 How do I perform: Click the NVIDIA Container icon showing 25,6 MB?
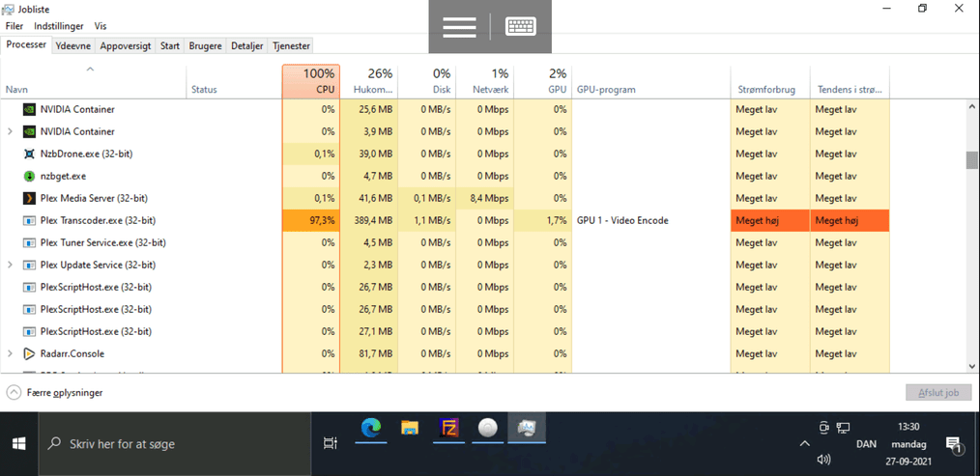click(x=29, y=109)
